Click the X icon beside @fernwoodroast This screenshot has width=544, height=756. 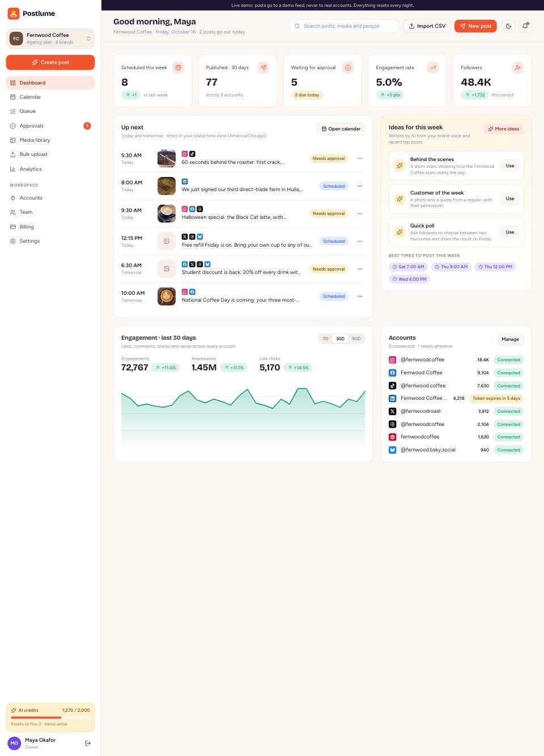coord(392,411)
